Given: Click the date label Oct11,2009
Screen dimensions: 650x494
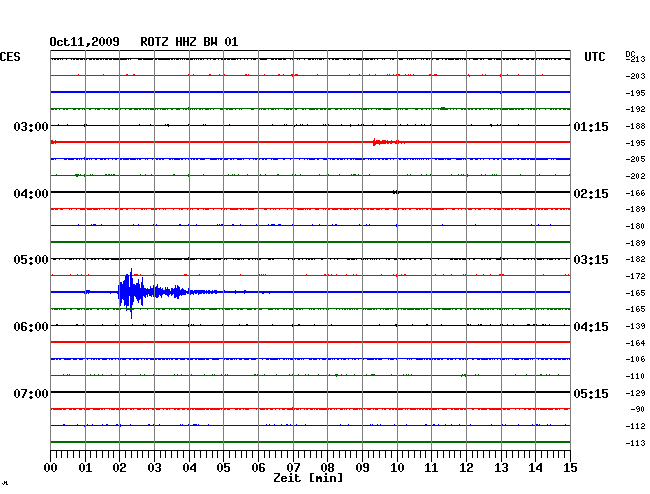Looking at the screenshot, I should [x=84, y=42].
